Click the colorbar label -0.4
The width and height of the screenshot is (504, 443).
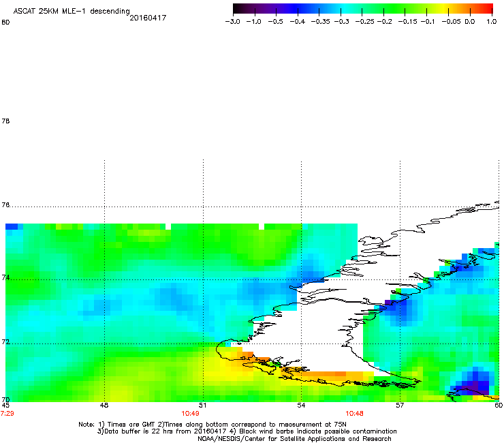(298, 22)
